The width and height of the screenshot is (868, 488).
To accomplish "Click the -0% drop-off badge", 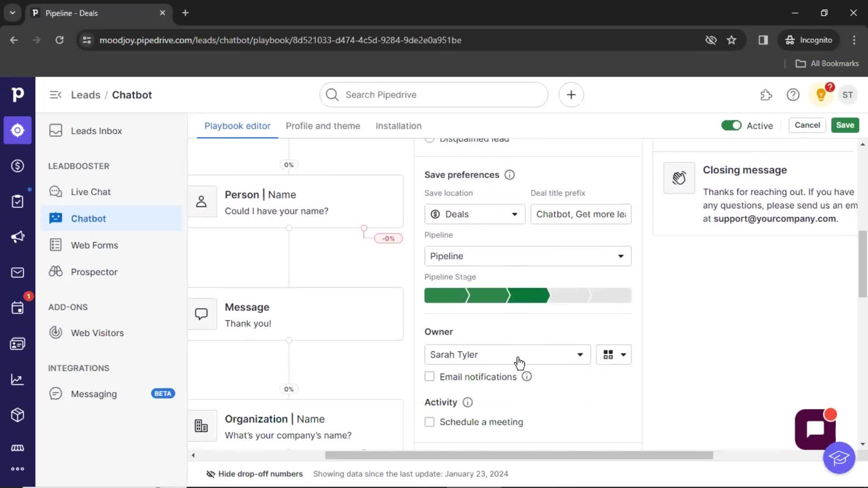I will (388, 238).
